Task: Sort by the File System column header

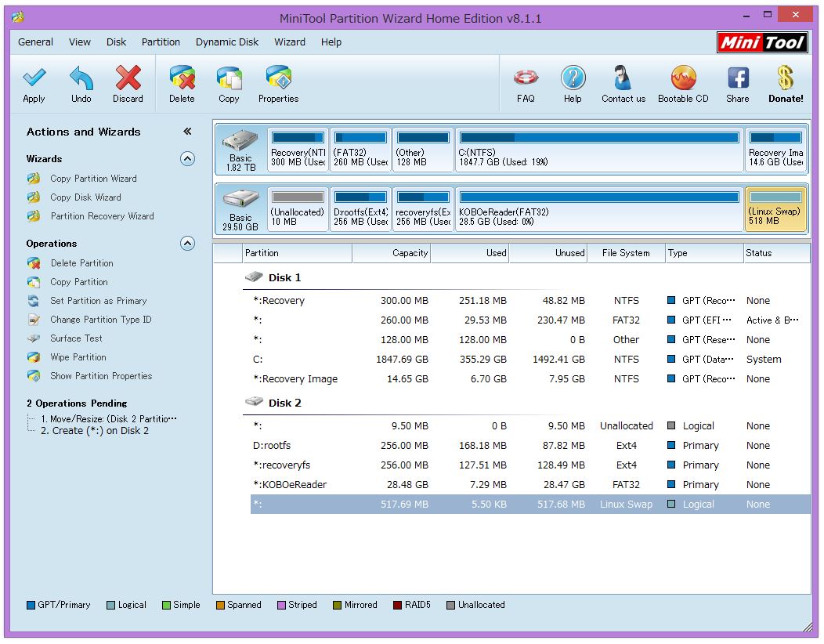Action: click(626, 253)
